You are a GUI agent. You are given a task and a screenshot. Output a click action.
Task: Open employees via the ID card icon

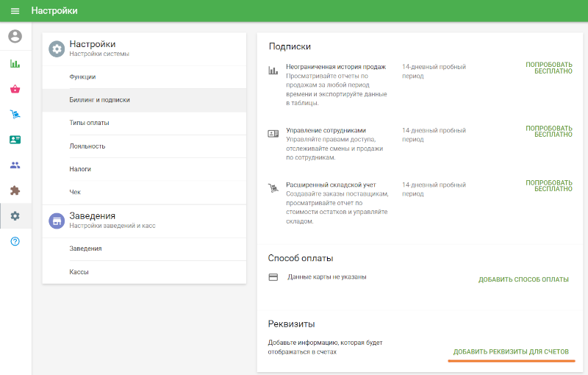pyautogui.click(x=15, y=140)
